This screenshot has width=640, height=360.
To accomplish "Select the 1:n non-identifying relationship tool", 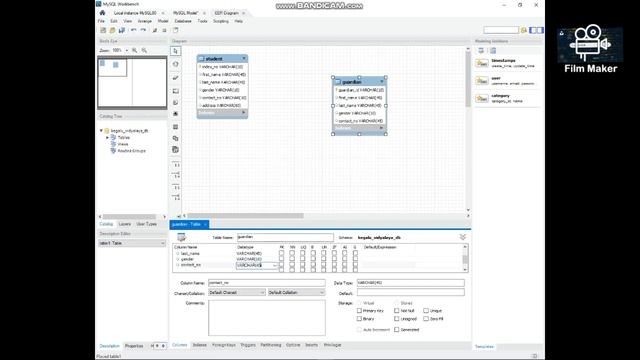I will click(176, 176).
